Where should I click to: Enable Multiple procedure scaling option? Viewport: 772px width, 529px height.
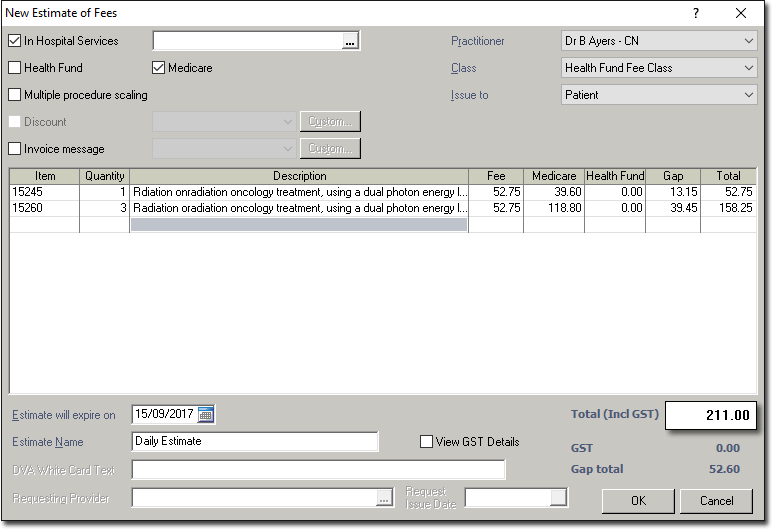pos(15,95)
